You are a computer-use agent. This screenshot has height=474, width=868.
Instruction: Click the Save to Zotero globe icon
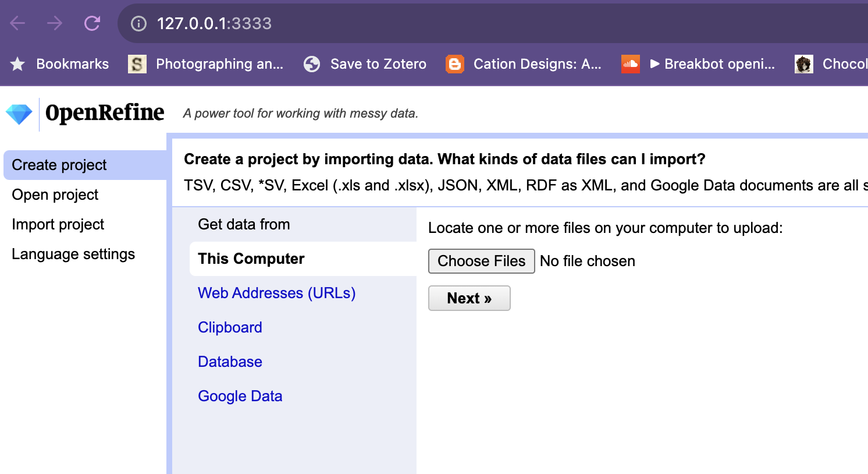point(312,64)
